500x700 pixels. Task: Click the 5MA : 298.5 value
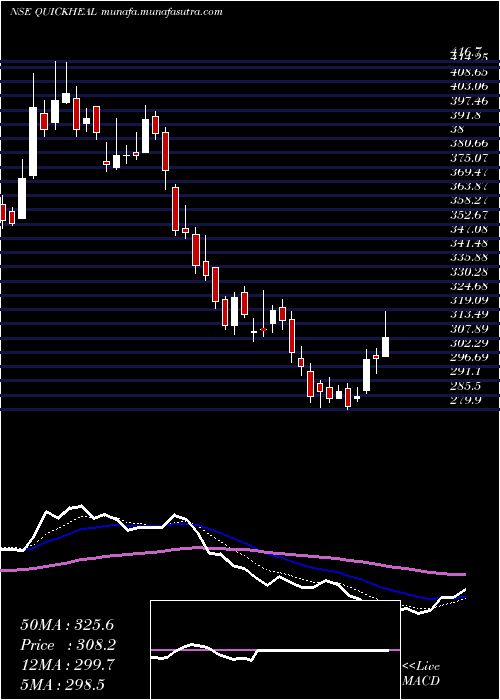pyautogui.click(x=63, y=684)
